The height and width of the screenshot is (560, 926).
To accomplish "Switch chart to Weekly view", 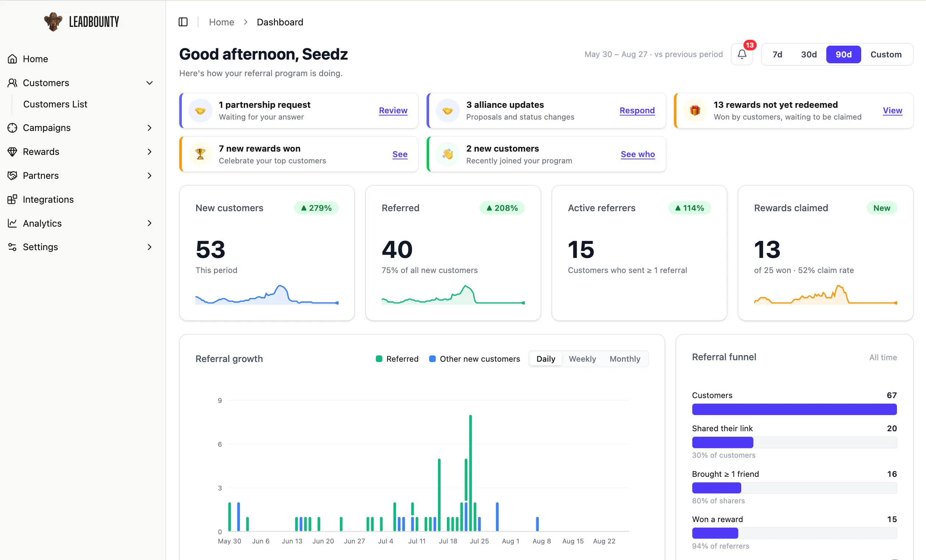I will tap(582, 359).
